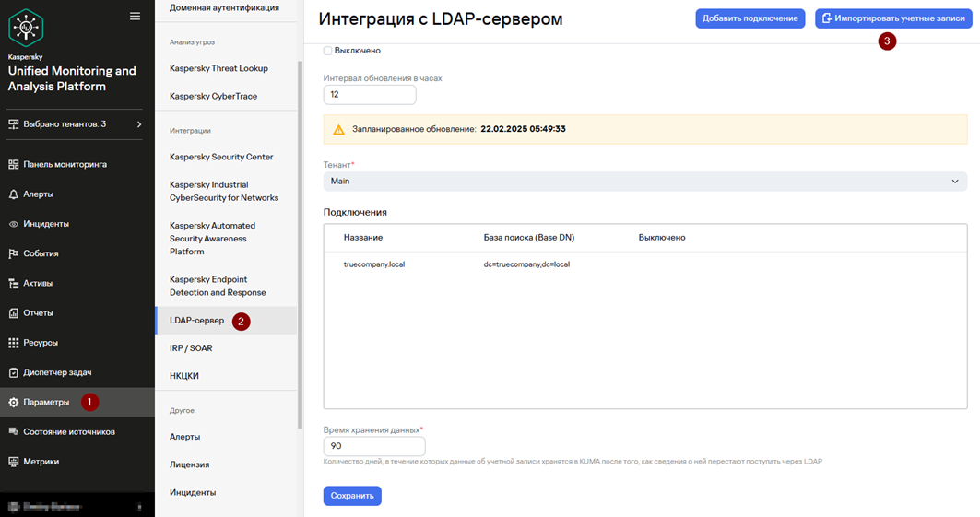This screenshot has height=517, width=980.
Task: Click the flag icon for События
Action: pos(13,253)
